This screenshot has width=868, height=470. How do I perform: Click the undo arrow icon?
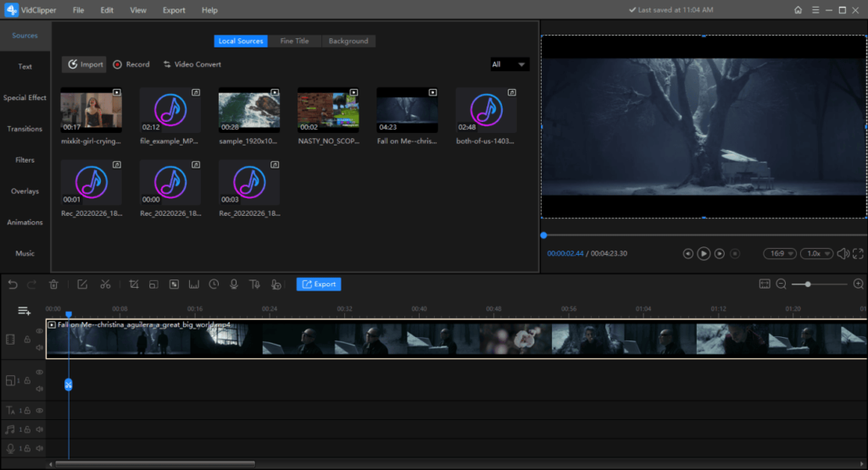pyautogui.click(x=13, y=285)
